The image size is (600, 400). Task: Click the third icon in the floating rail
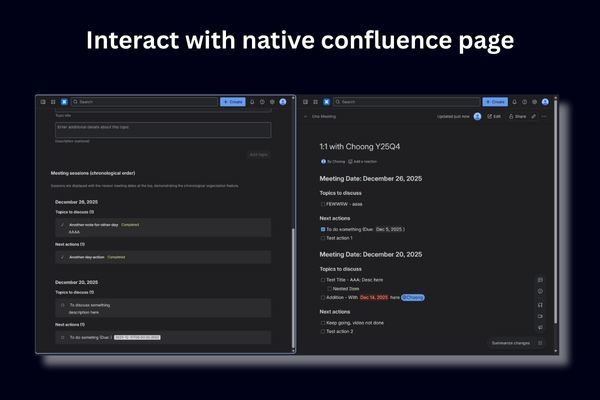(x=540, y=305)
